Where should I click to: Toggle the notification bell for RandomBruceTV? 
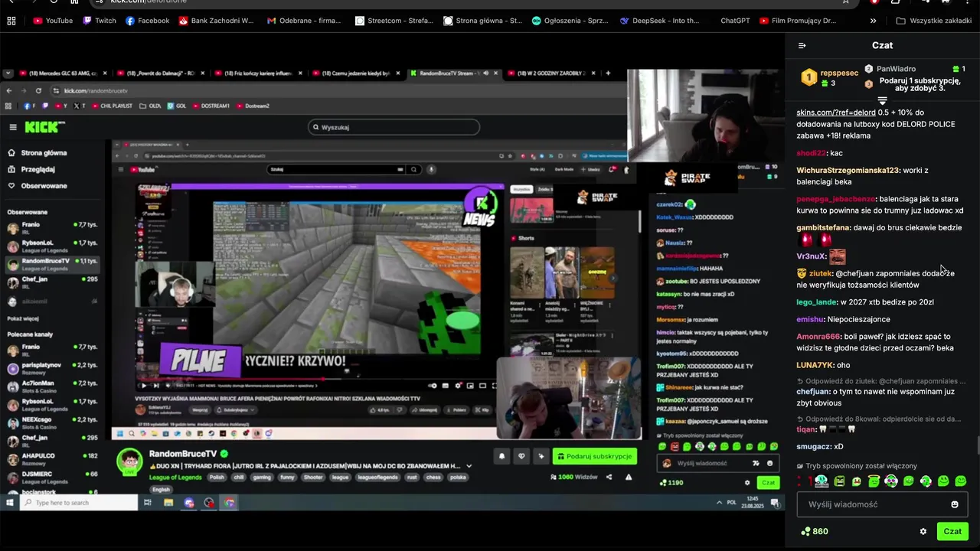pos(501,456)
